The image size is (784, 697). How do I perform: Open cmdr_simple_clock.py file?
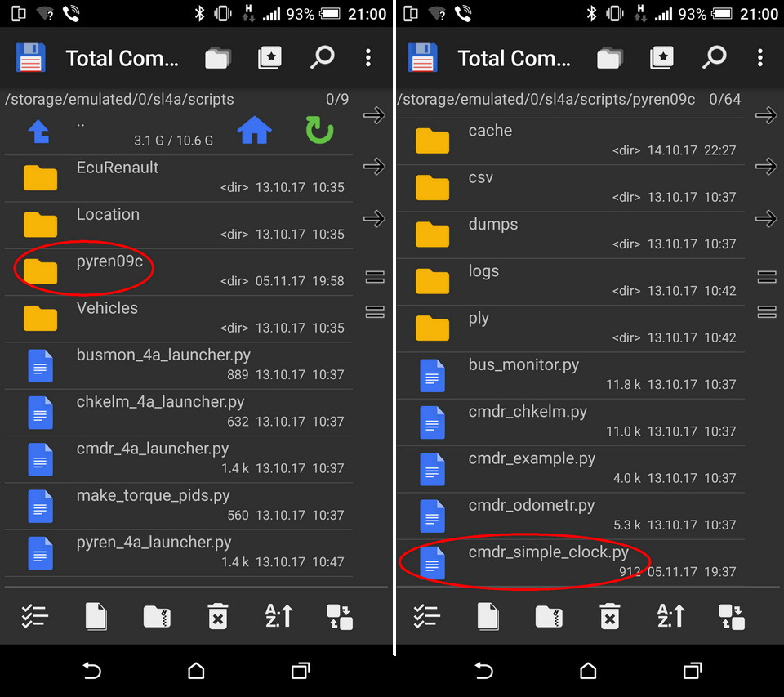point(571,563)
